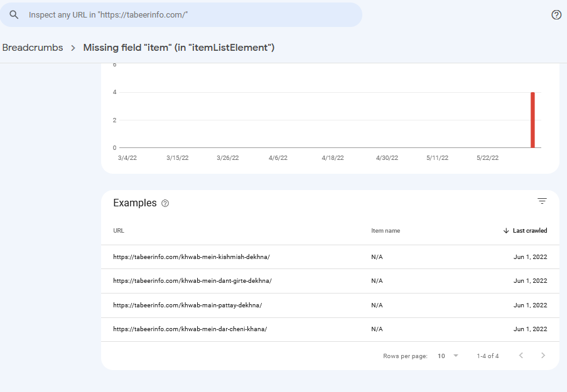Click the search magnifier icon
The image size is (567, 392).
pos(14,14)
